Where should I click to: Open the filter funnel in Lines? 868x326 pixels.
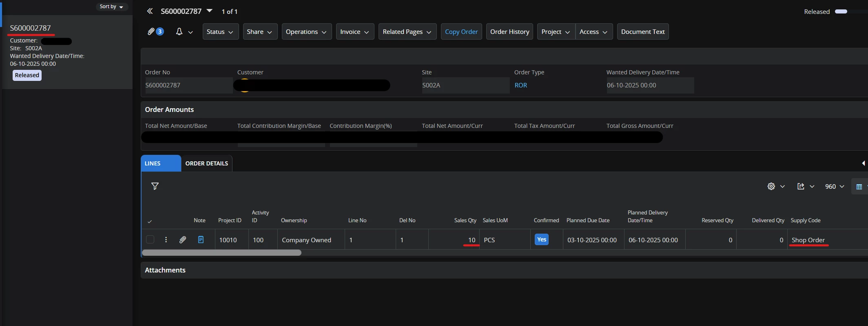[x=155, y=186]
